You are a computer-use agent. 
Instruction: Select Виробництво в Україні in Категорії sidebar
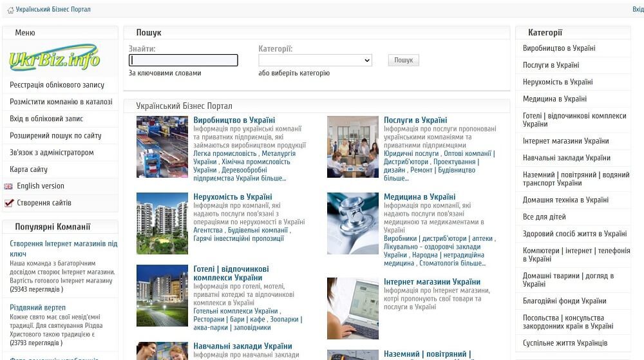(x=559, y=48)
